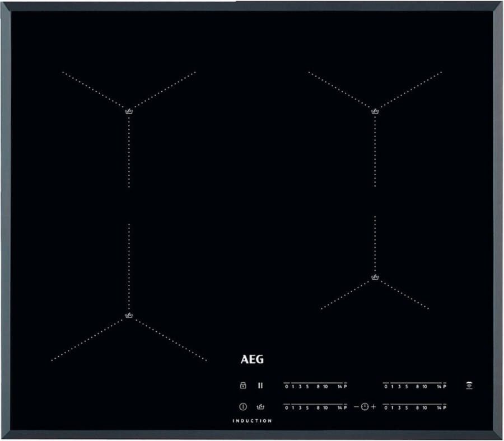Screen dimensions: 504x441
Task: Touch the pot marker on front-left cooking zone
Action: 129,316
